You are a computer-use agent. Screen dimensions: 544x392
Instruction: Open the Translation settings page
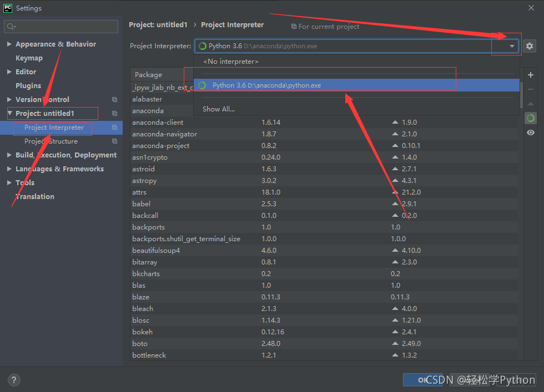point(34,196)
